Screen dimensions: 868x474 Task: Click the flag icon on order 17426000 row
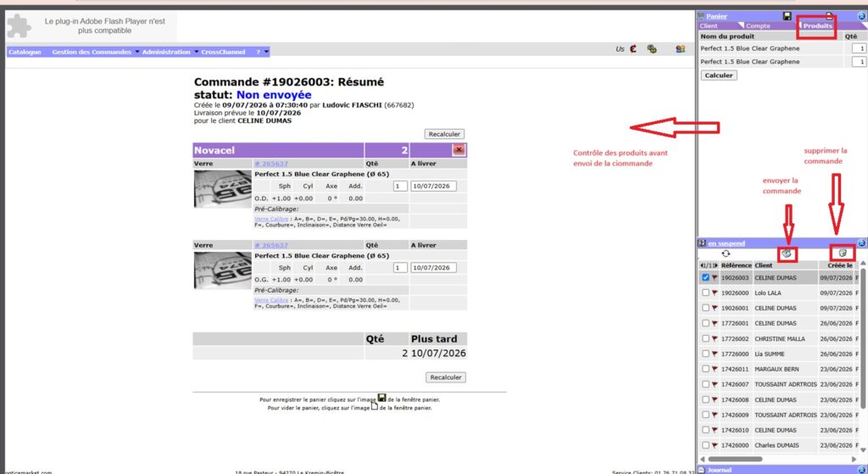[x=715, y=445]
